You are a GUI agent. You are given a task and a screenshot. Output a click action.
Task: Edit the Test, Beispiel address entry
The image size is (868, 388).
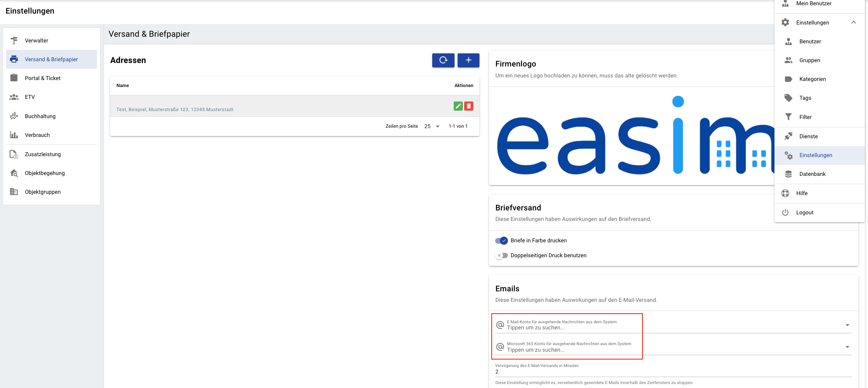(458, 106)
